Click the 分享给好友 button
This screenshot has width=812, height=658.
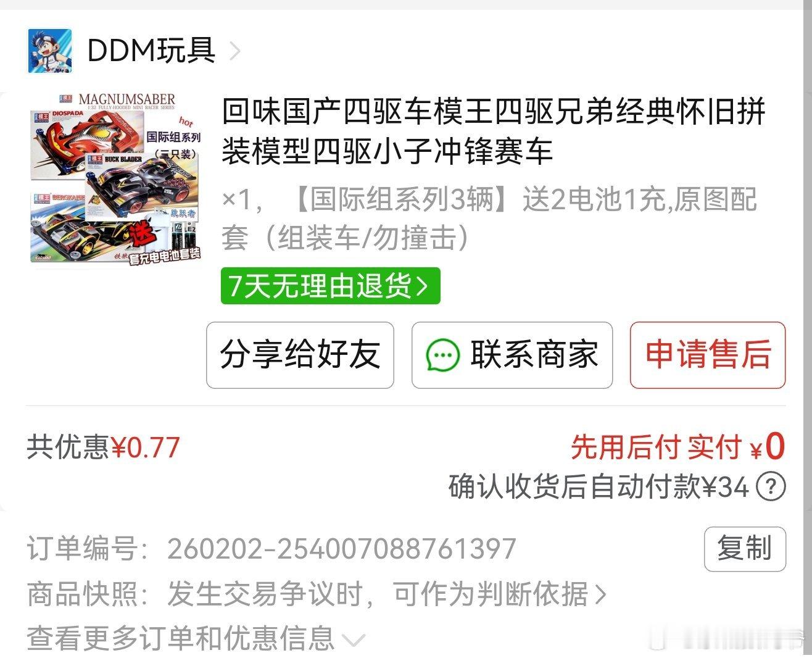(300, 355)
